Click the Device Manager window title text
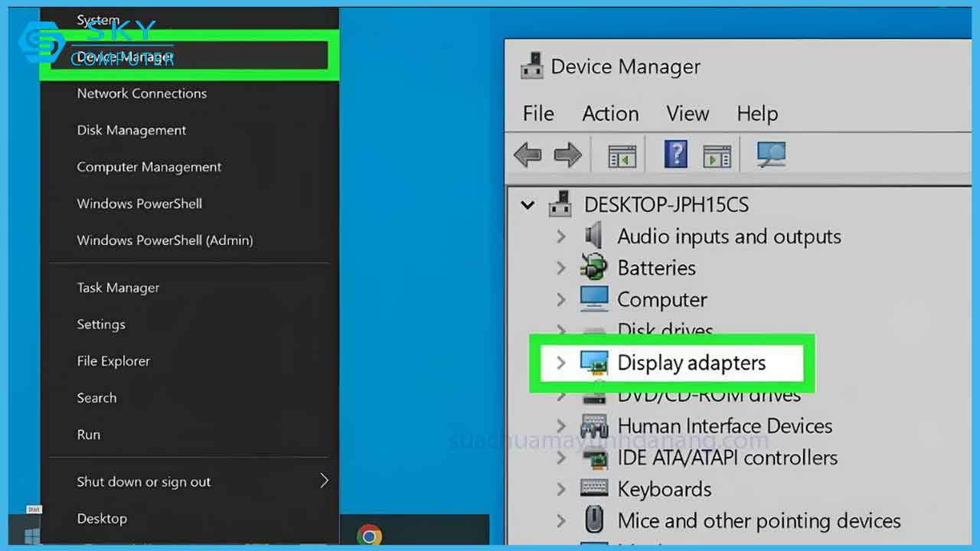980x551 pixels. 626,67
